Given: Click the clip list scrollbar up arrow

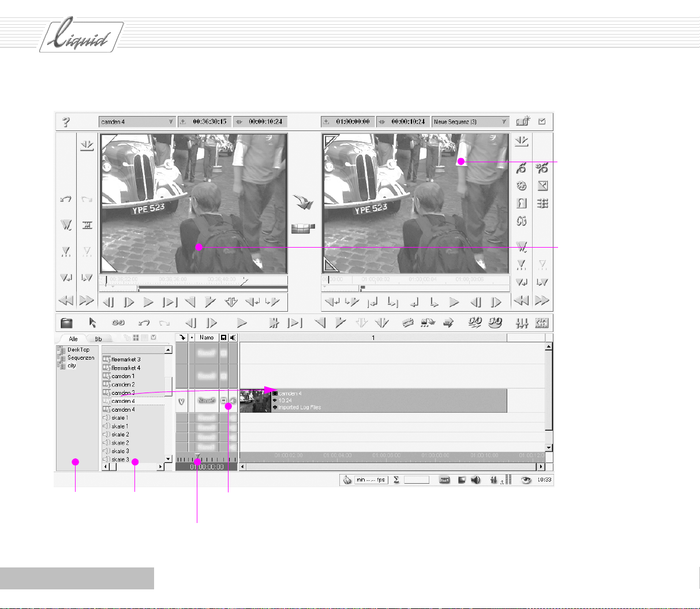Looking at the screenshot, I should 168,350.
